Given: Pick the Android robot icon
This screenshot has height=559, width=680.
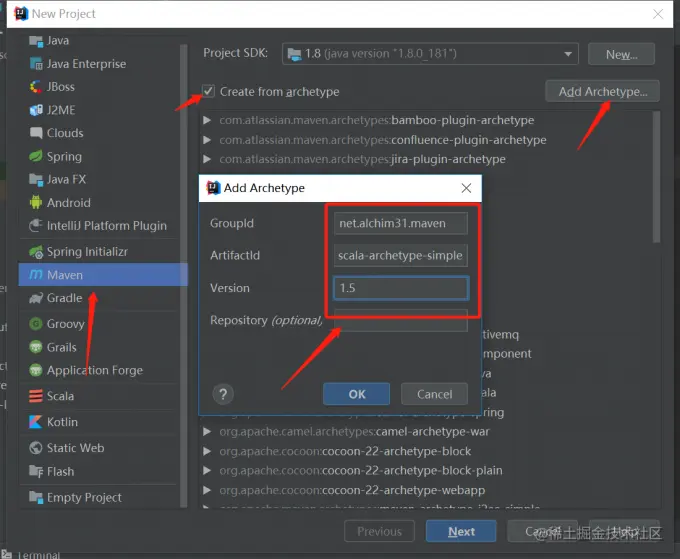Looking at the screenshot, I should 36,202.
